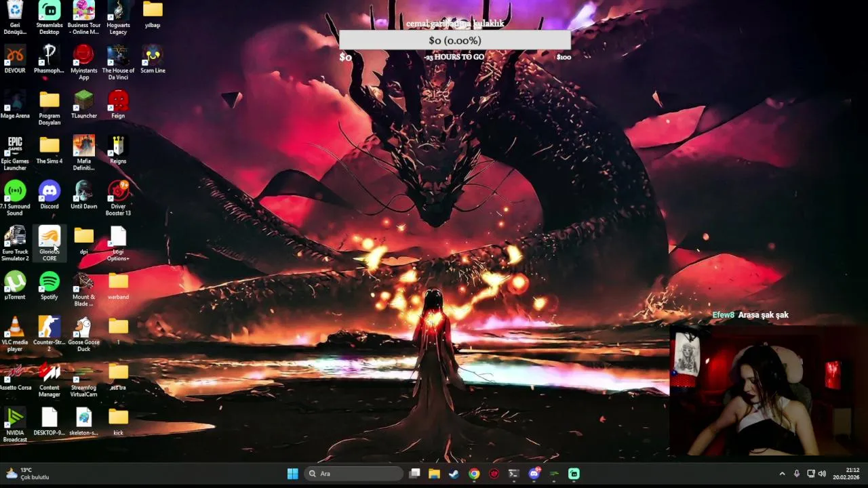Launch TLauncher Minecraft icon
The width and height of the screenshot is (868, 488).
[83, 104]
